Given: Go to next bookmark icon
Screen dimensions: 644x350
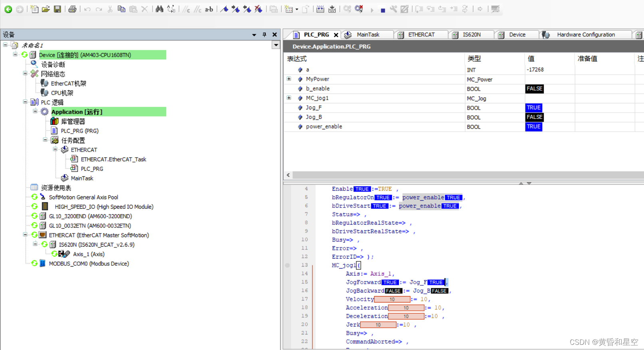Looking at the screenshot, I should click(x=236, y=9).
